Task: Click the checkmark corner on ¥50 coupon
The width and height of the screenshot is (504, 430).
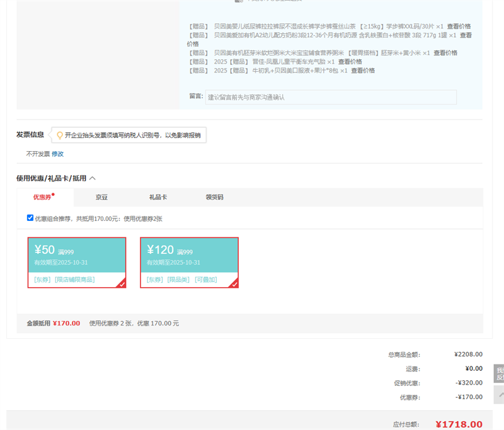Action: 121,284
